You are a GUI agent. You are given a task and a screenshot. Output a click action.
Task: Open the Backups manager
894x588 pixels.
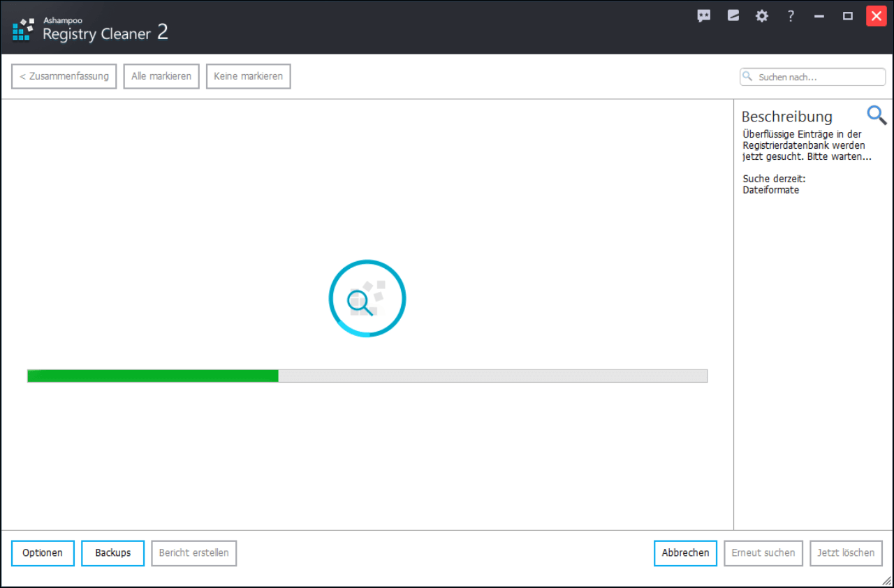tap(113, 553)
